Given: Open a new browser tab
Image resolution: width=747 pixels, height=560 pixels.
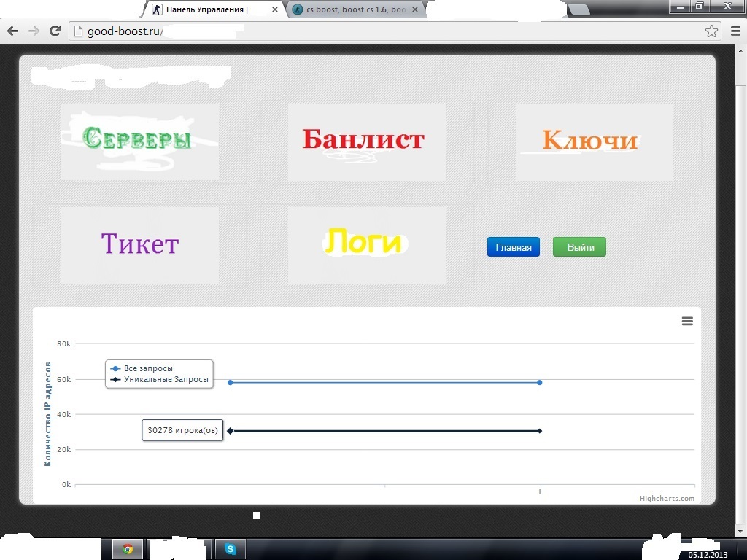Looking at the screenshot, I should click(x=578, y=9).
